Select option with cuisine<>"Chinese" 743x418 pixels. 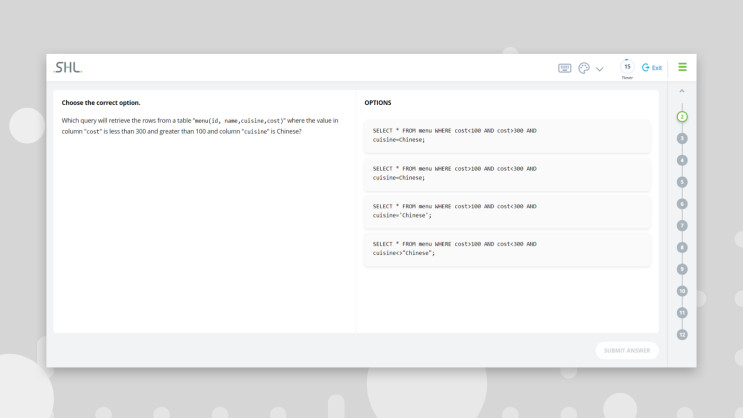507,249
